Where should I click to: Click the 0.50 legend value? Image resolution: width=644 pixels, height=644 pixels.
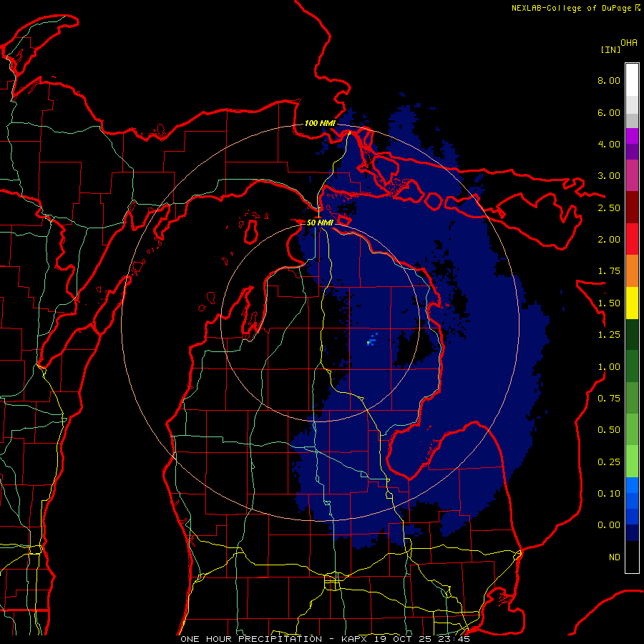pyautogui.click(x=609, y=430)
